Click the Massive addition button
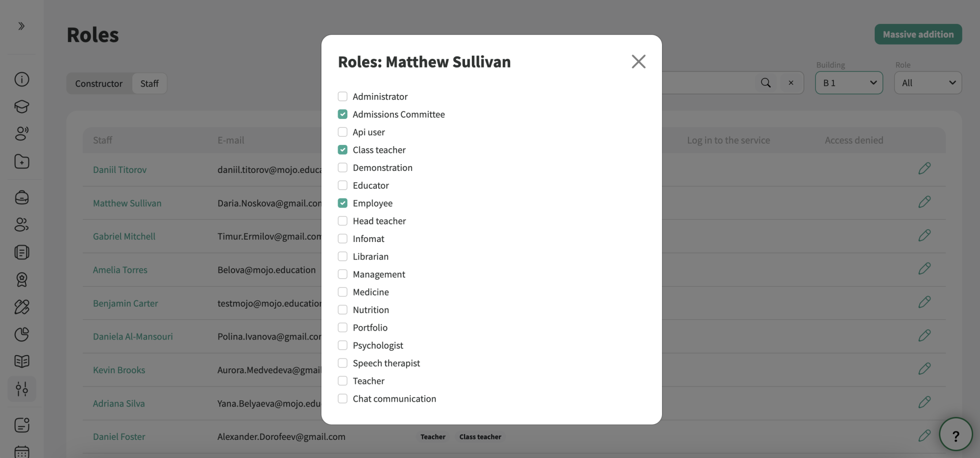 (x=918, y=34)
